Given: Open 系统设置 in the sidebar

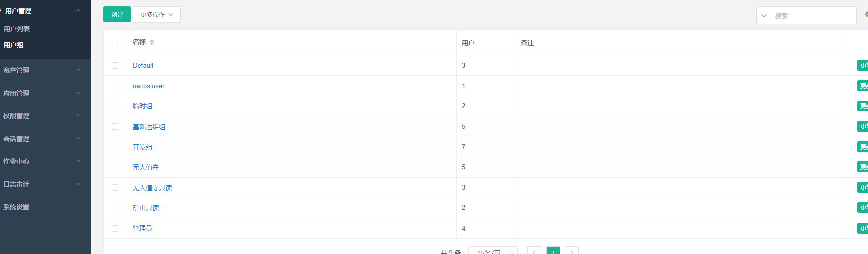Looking at the screenshot, I should pos(16,207).
